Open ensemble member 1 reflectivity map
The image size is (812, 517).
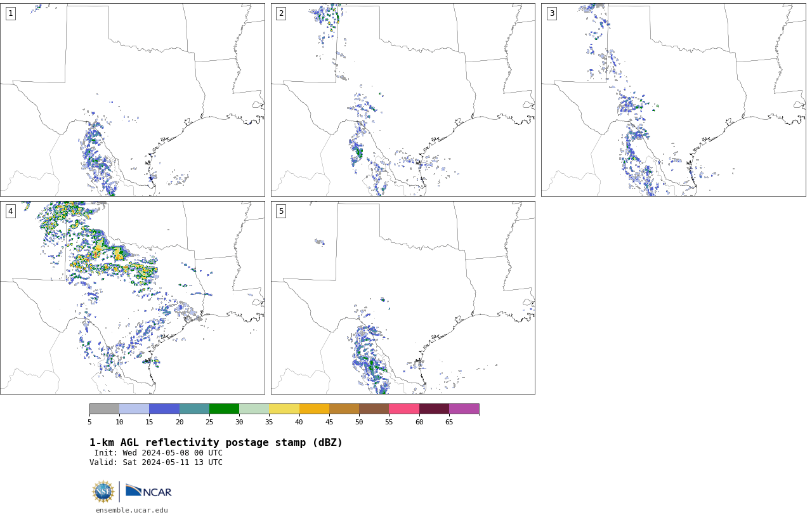click(x=132, y=100)
